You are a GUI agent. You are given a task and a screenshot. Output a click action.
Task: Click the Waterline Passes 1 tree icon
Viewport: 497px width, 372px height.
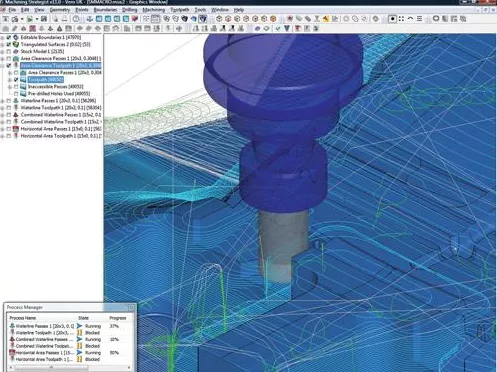click(16, 101)
